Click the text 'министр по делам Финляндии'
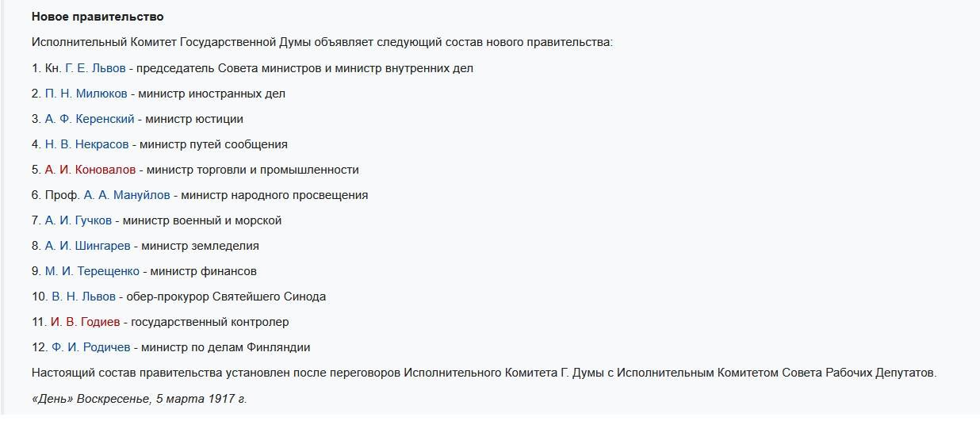980x421 pixels. (226, 347)
